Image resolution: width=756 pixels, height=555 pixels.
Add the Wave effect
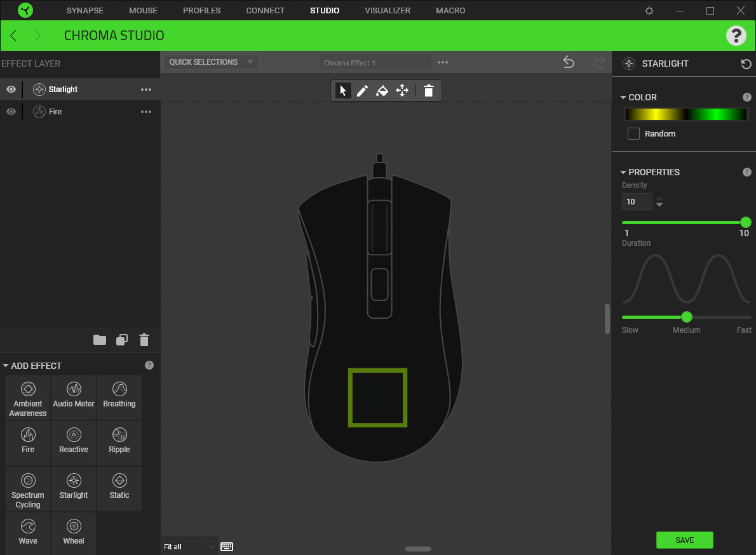click(x=28, y=534)
